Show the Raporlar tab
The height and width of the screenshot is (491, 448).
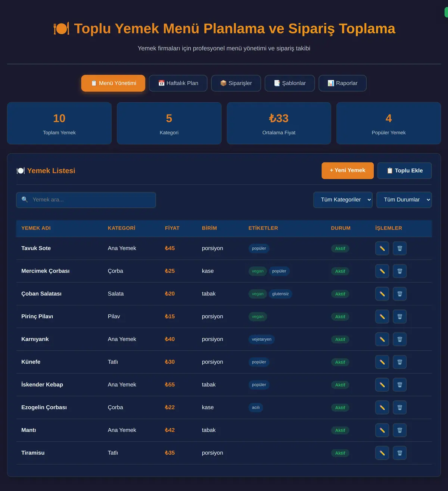pos(342,83)
